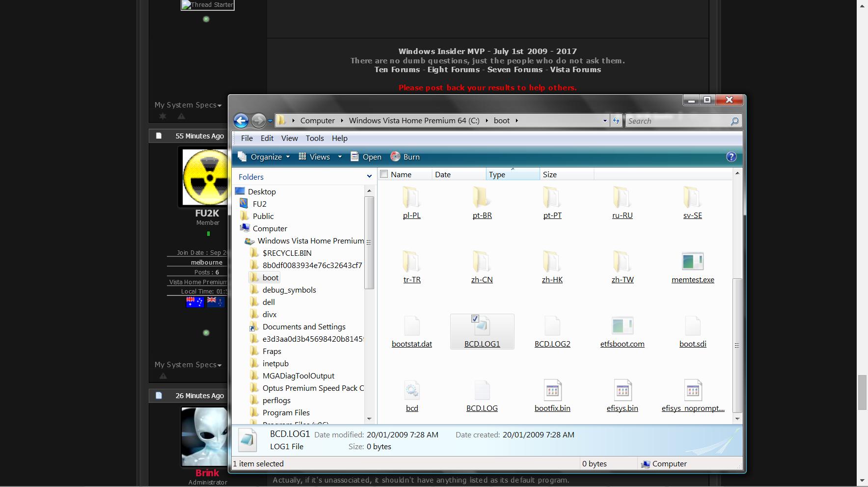Select the debug_symbols folder in tree
The image size is (868, 487).
click(289, 290)
